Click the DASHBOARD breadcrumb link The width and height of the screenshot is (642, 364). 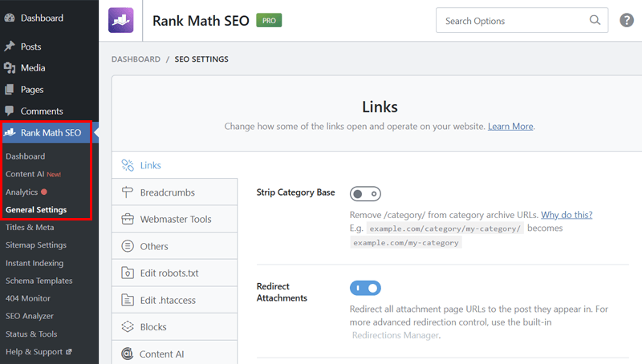click(136, 59)
